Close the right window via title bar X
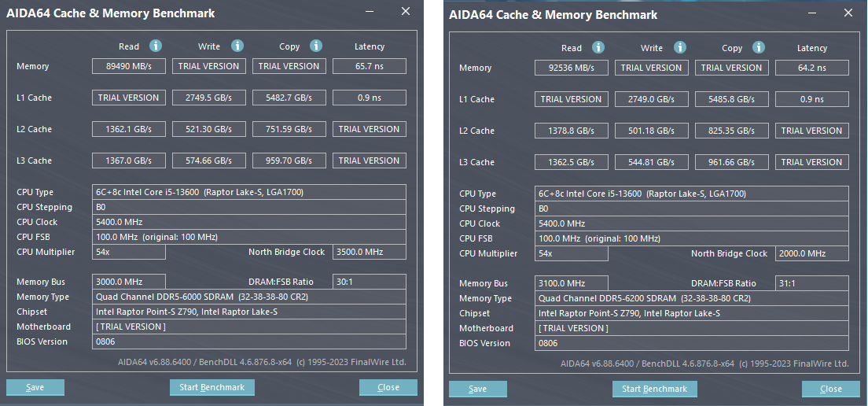The height and width of the screenshot is (406, 868). pyautogui.click(x=848, y=13)
